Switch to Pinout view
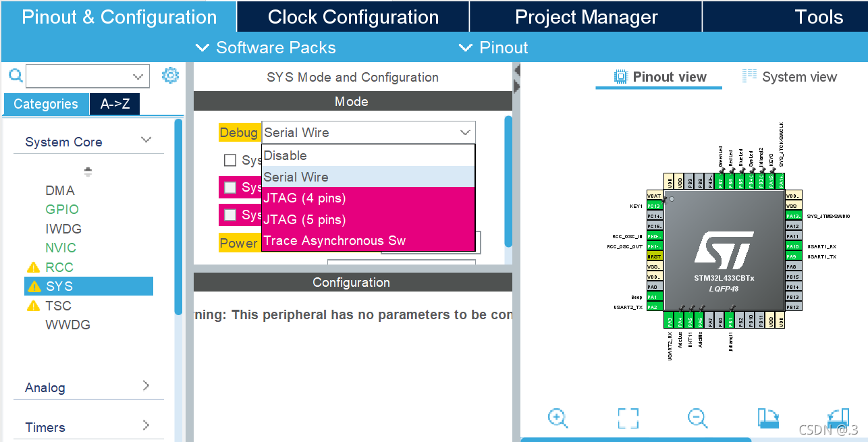The image size is (868, 442). click(x=659, y=77)
